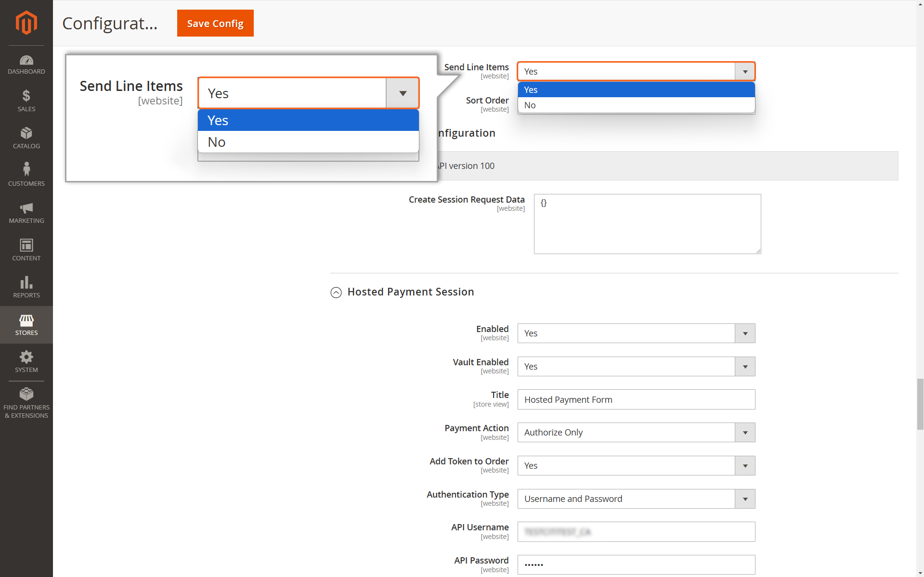Click the Magento logo icon
This screenshot has height=577, width=924.
coord(26,23)
